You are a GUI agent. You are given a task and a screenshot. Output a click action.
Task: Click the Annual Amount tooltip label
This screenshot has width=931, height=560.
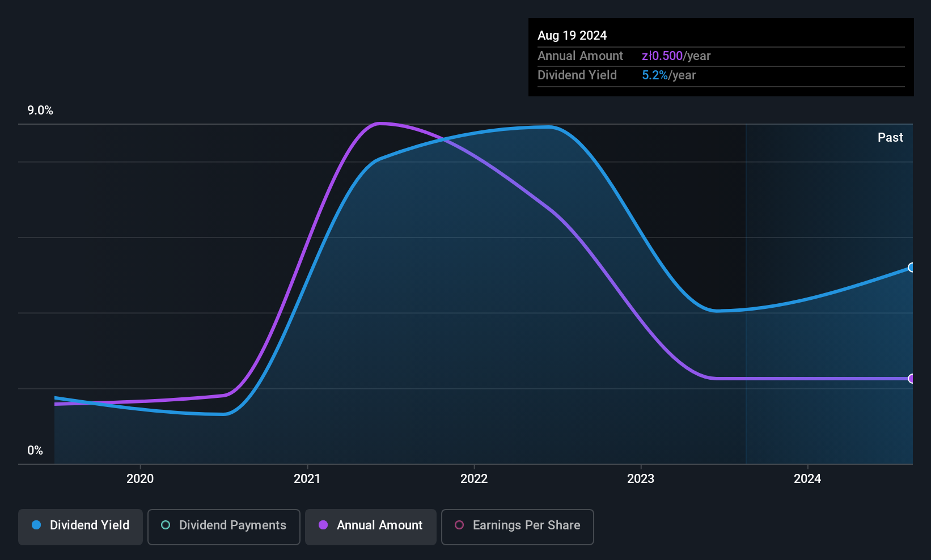pyautogui.click(x=580, y=56)
